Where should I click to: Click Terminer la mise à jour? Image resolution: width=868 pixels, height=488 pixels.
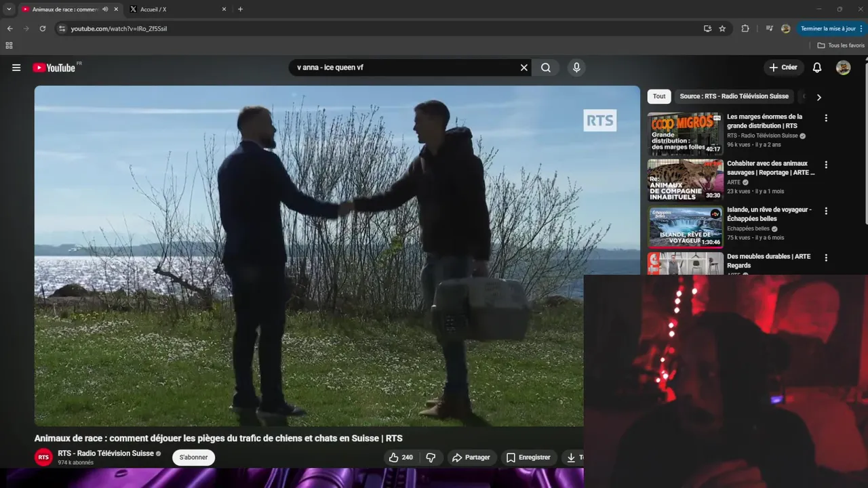[828, 28]
